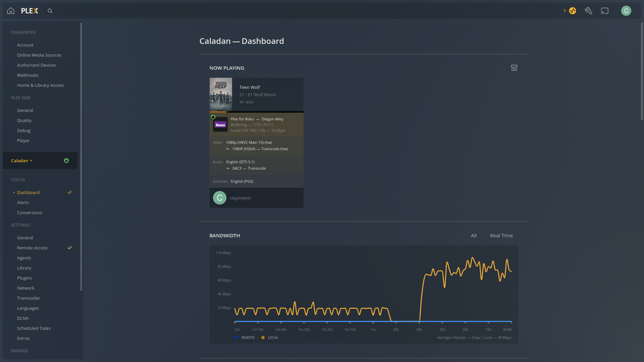Viewport: 644px width, 362px height.
Task: Click the Home icon in top bar
Action: pyautogui.click(x=11, y=11)
